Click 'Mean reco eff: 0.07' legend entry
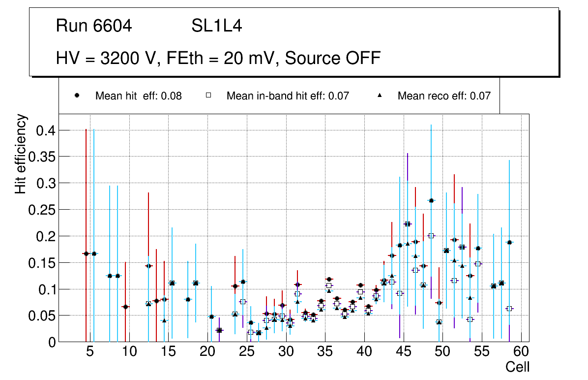This screenshot has height=380, width=588. pyautogui.click(x=443, y=96)
